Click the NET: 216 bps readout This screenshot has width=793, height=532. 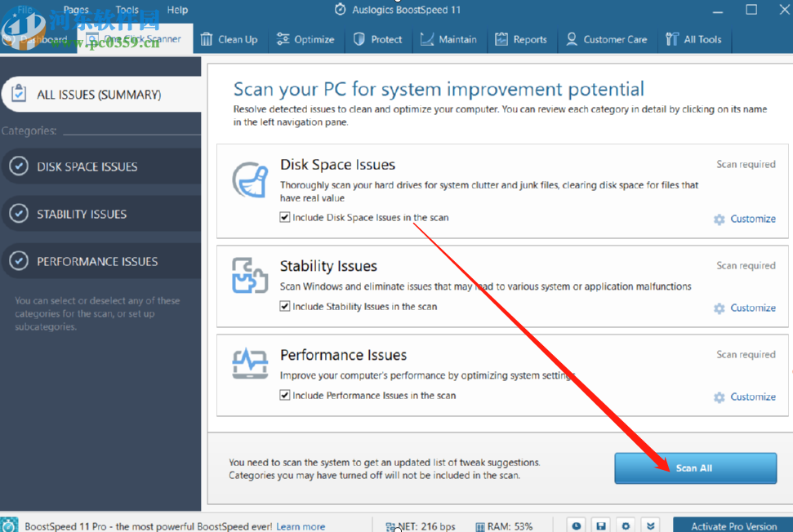(x=426, y=526)
